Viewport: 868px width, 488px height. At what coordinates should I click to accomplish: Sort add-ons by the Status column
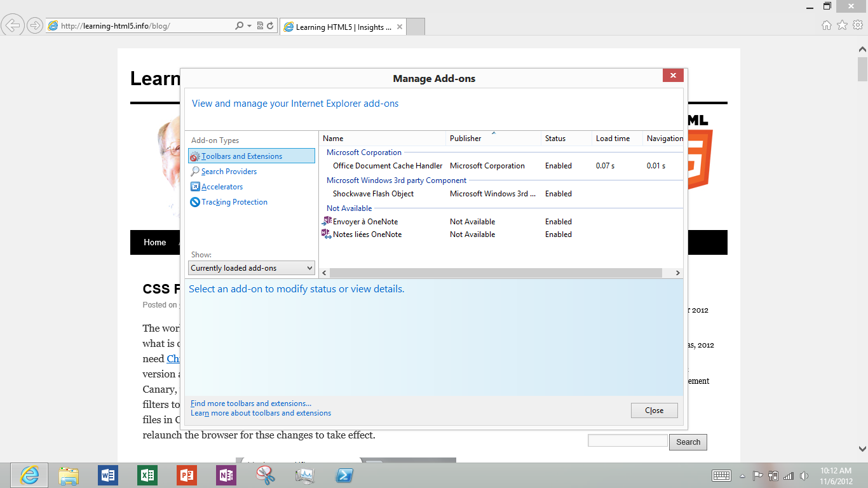[x=567, y=139]
